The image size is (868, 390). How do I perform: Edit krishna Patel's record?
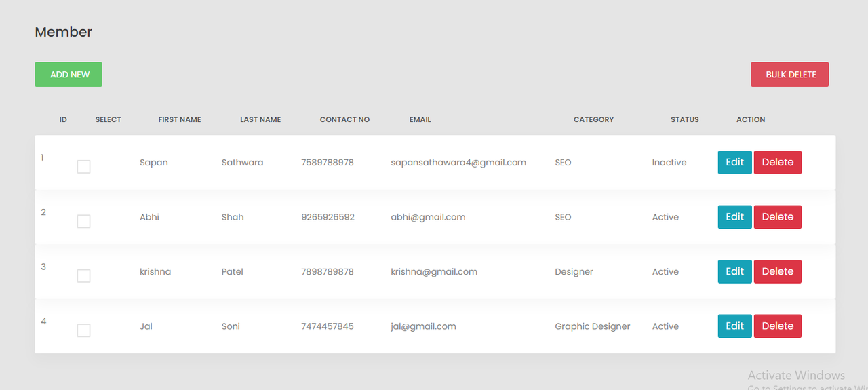(735, 271)
